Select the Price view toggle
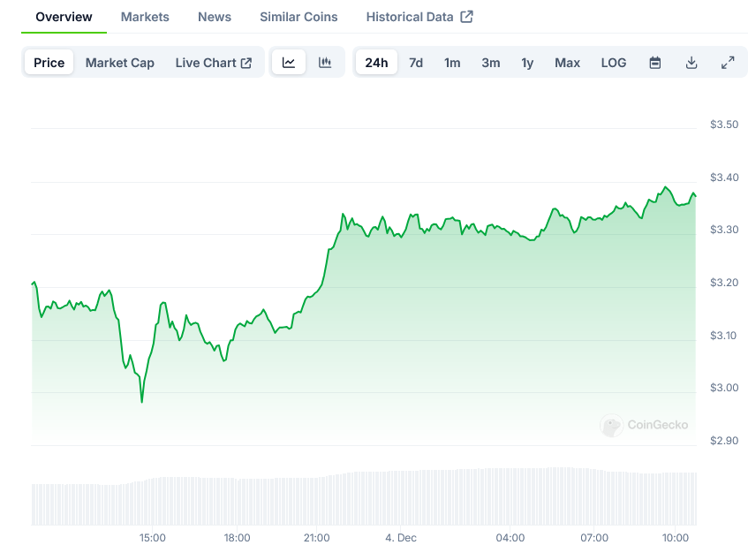The height and width of the screenshot is (560, 748). (x=49, y=63)
